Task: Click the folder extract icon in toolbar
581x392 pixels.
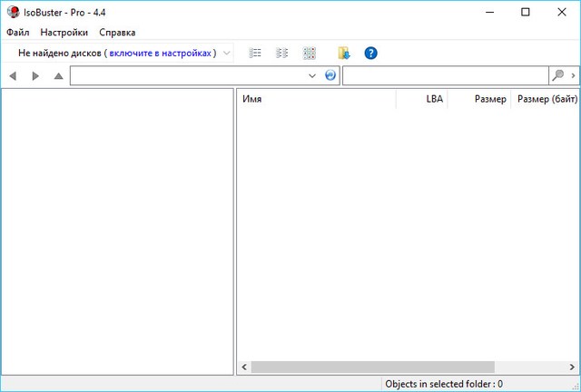Action: pyautogui.click(x=344, y=54)
